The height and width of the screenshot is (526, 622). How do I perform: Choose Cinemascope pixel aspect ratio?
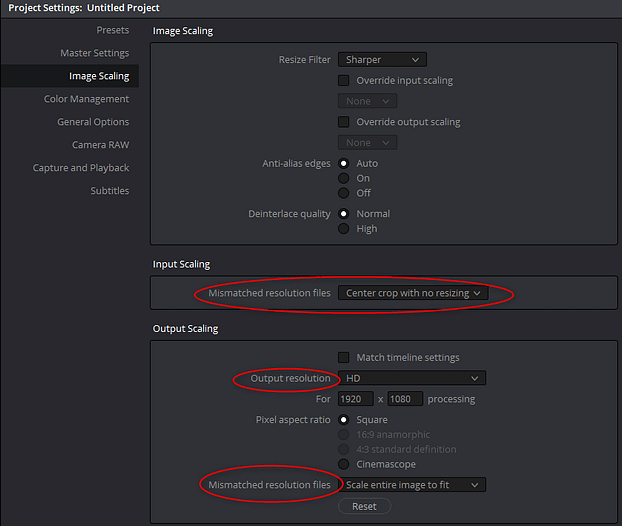pyautogui.click(x=344, y=464)
